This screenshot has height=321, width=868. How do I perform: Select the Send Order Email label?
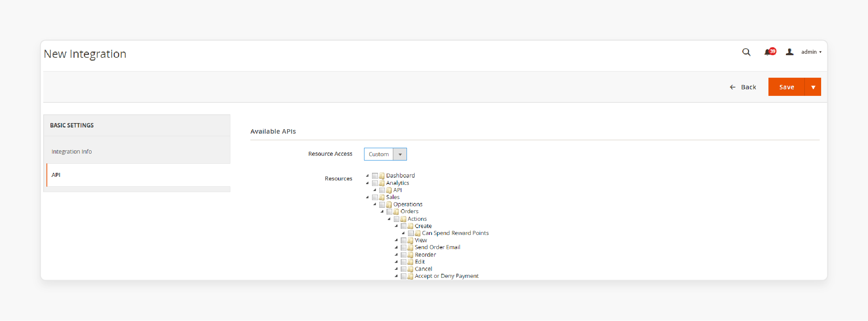click(x=437, y=247)
